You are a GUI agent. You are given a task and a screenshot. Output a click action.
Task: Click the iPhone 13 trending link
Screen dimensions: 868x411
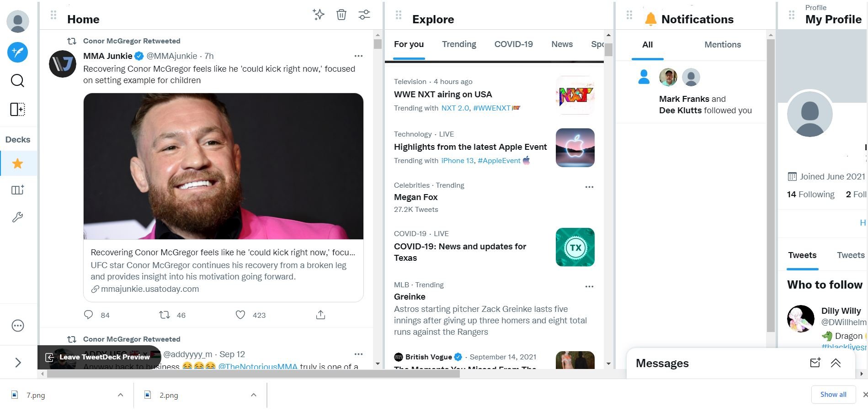click(457, 161)
